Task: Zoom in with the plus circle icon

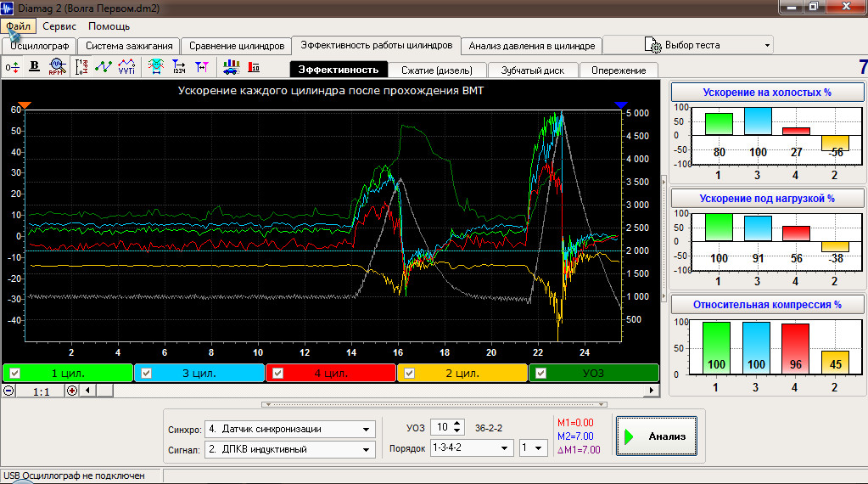Action: point(72,391)
